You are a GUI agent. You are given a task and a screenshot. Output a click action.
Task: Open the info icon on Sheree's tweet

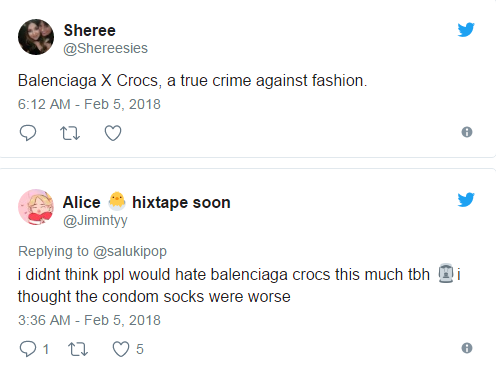[467, 132]
